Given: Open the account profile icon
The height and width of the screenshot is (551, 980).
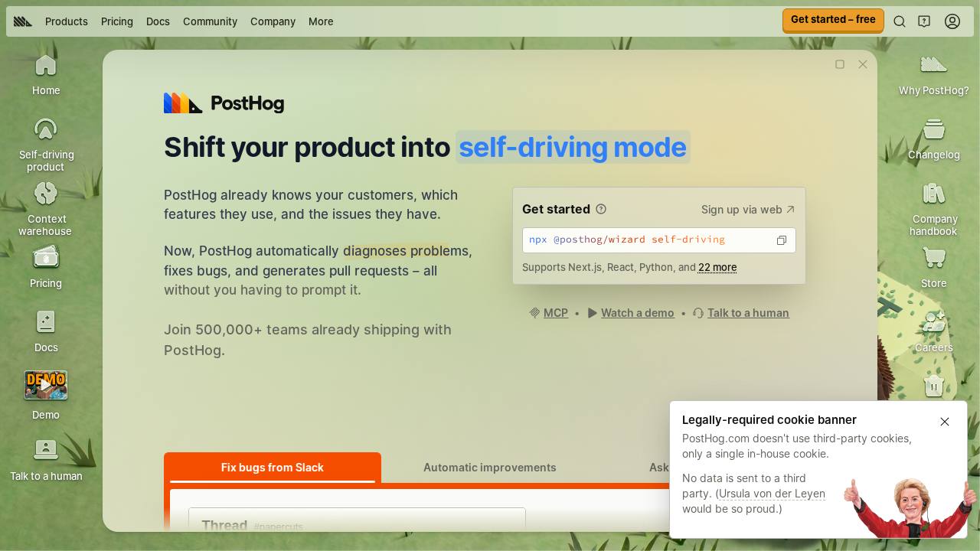Looking at the screenshot, I should (x=952, y=21).
